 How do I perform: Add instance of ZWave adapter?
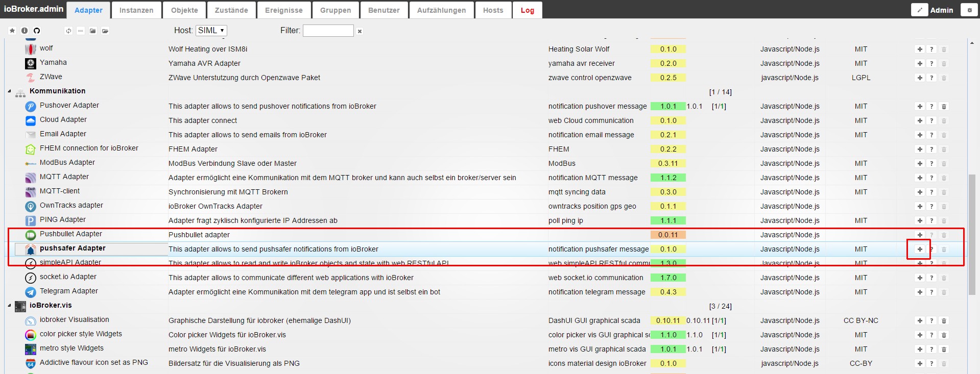click(x=920, y=78)
